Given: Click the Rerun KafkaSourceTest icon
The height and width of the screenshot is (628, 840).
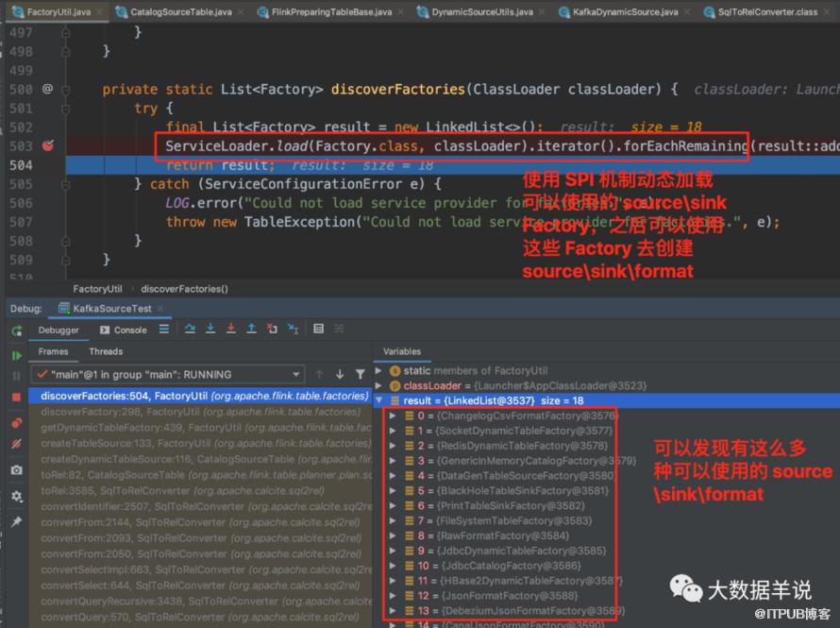Looking at the screenshot, I should coord(17,331).
